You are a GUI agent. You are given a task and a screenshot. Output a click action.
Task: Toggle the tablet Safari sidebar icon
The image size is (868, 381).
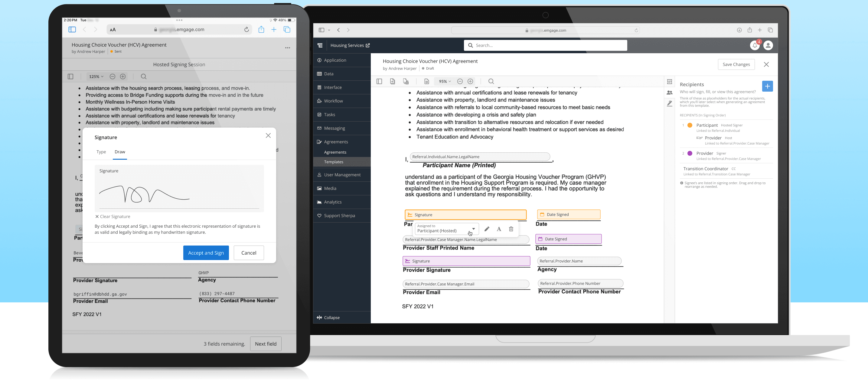point(72,30)
